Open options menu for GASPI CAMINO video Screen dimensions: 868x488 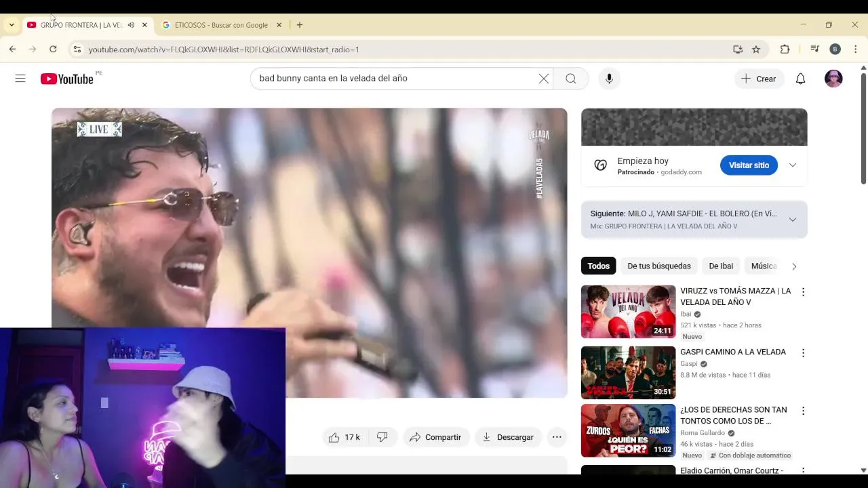[803, 353]
